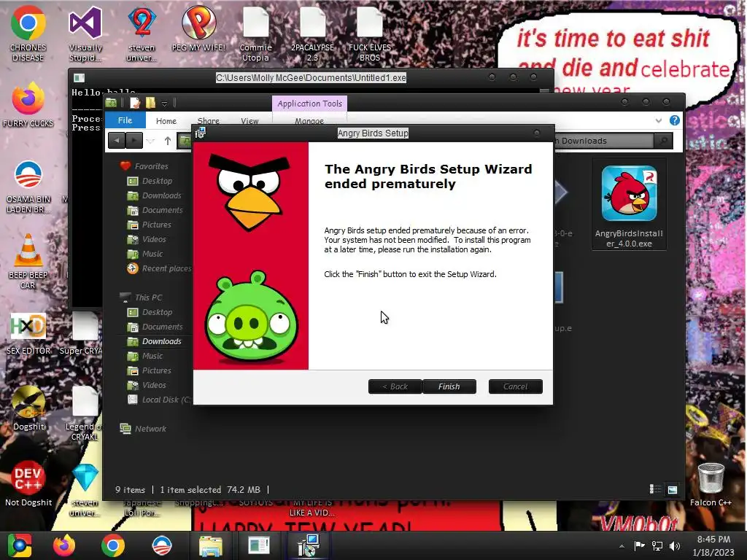Open the View ribbon tab

pos(249,121)
